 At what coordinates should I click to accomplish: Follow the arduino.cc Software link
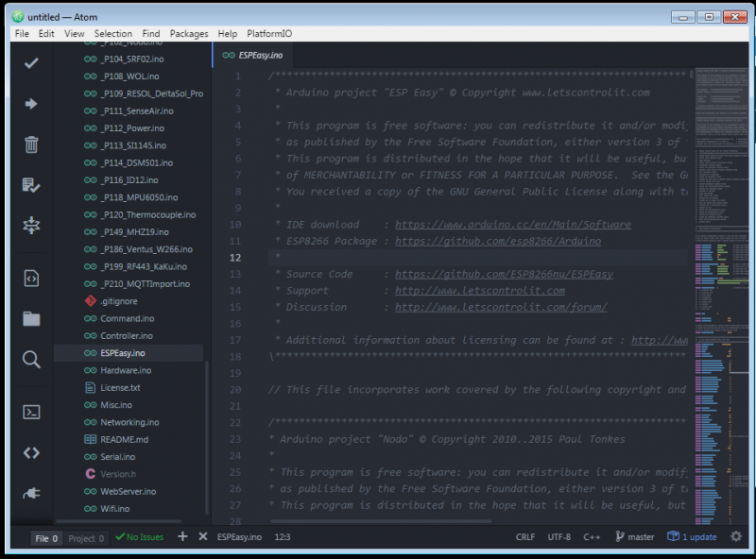click(513, 225)
